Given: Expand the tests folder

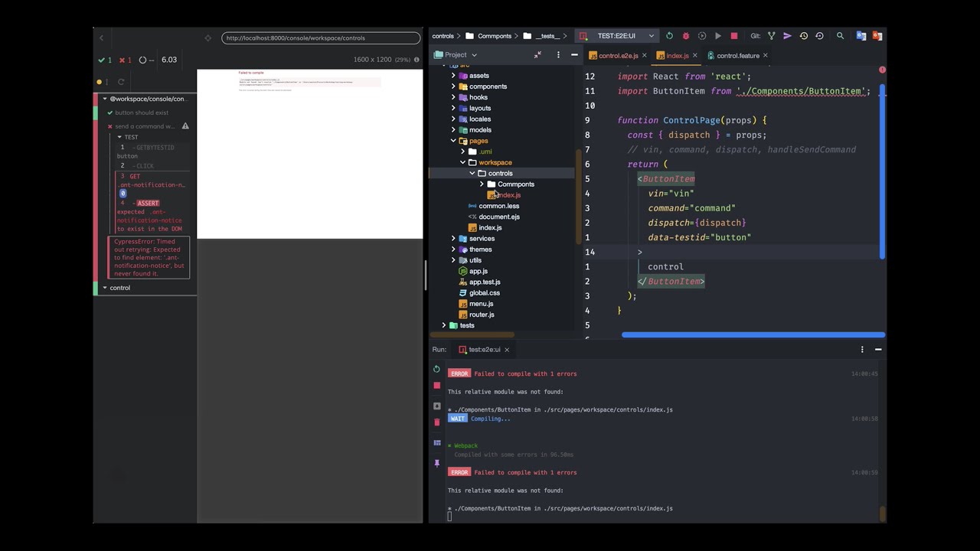Looking at the screenshot, I should pyautogui.click(x=444, y=325).
